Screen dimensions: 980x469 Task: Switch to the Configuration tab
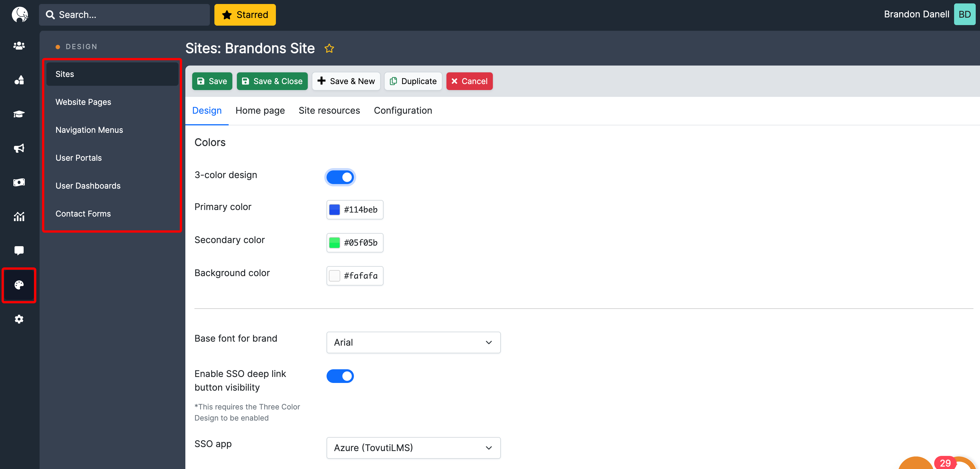pos(403,110)
